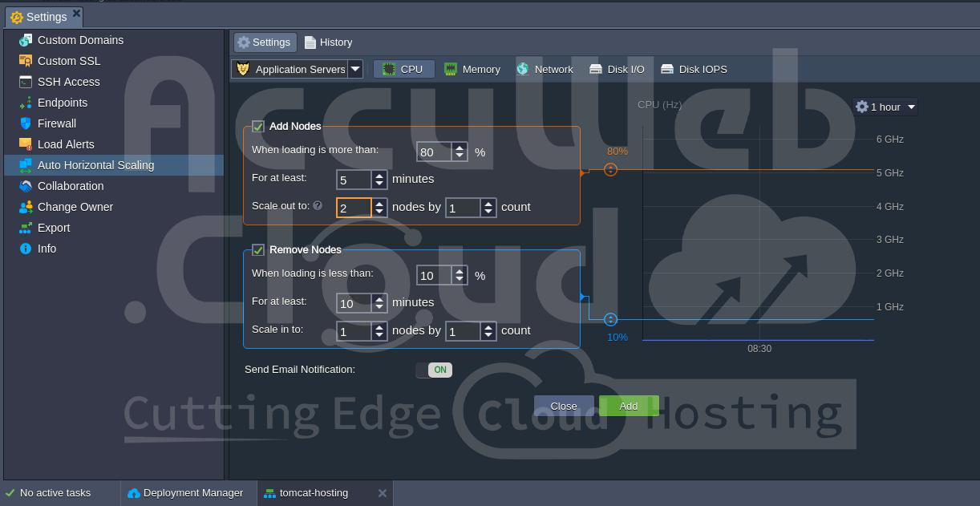
Task: Turn off Send Email Notification switch
Action: pyautogui.click(x=434, y=370)
